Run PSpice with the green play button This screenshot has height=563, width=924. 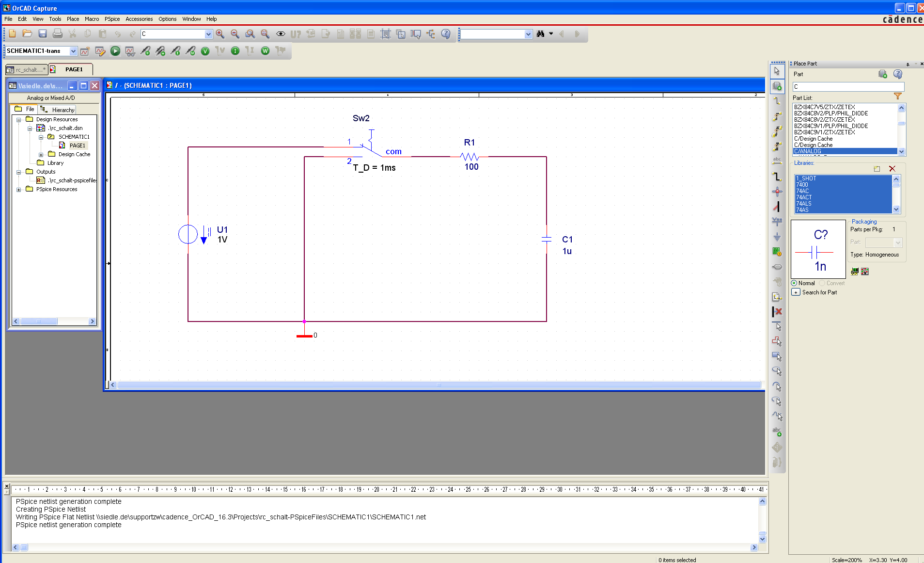[x=115, y=51]
